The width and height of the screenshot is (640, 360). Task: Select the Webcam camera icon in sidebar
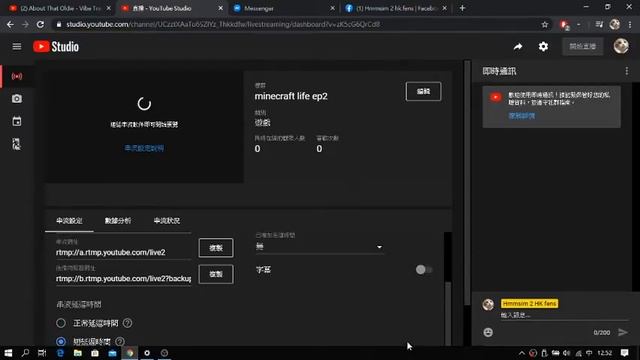(x=17, y=99)
